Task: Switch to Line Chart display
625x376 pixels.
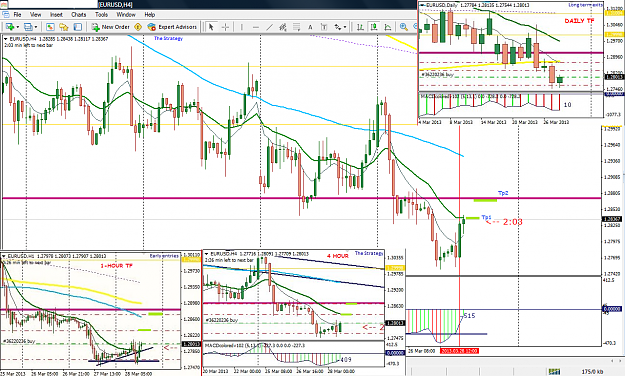Action: click(x=387, y=27)
